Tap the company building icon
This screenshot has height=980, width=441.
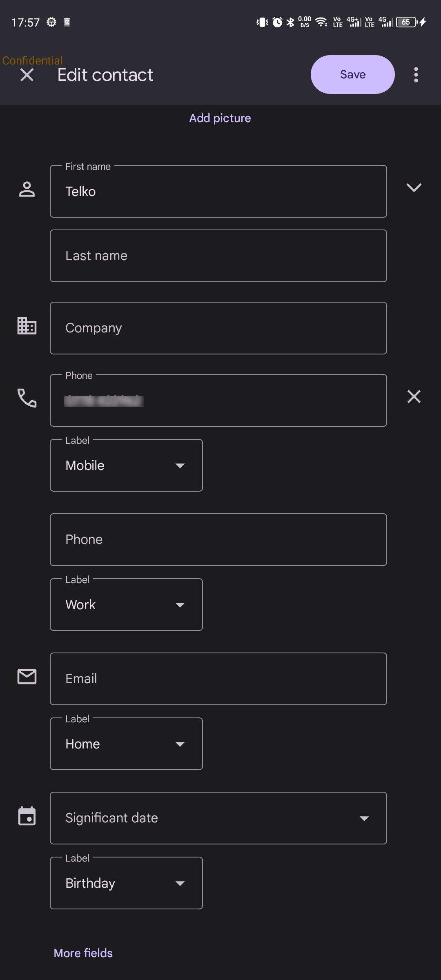pyautogui.click(x=27, y=326)
